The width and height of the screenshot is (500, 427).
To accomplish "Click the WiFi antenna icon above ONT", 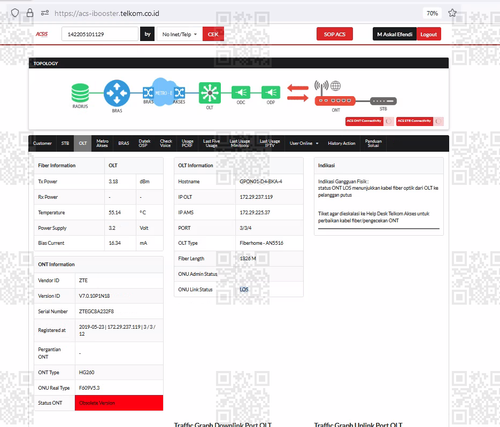I will 321,87.
